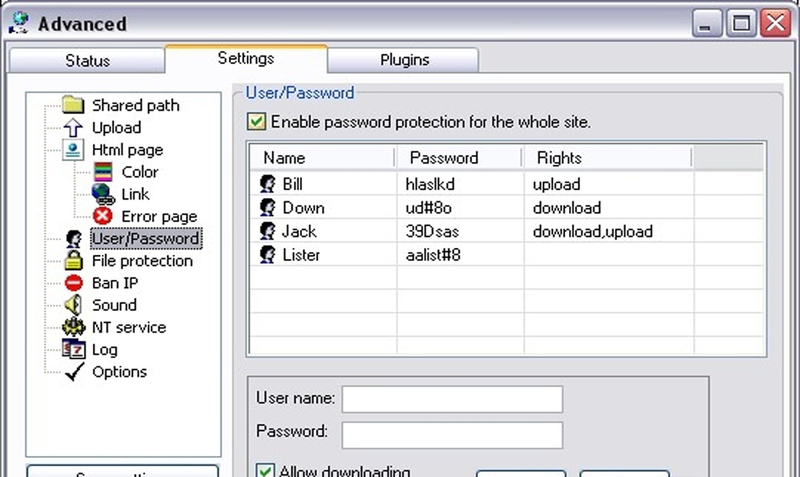Open Ban IP via red stop icon
This screenshot has width=800, height=477.
click(73, 283)
